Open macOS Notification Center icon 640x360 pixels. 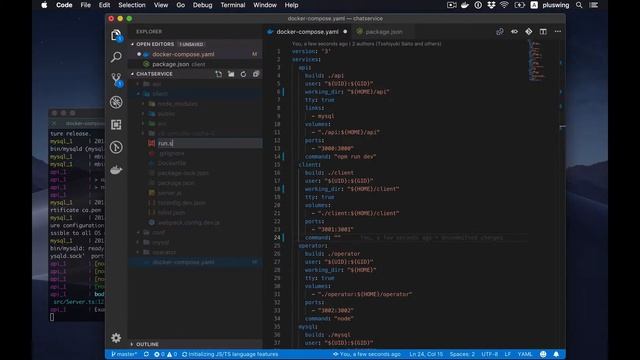click(x=594, y=5)
